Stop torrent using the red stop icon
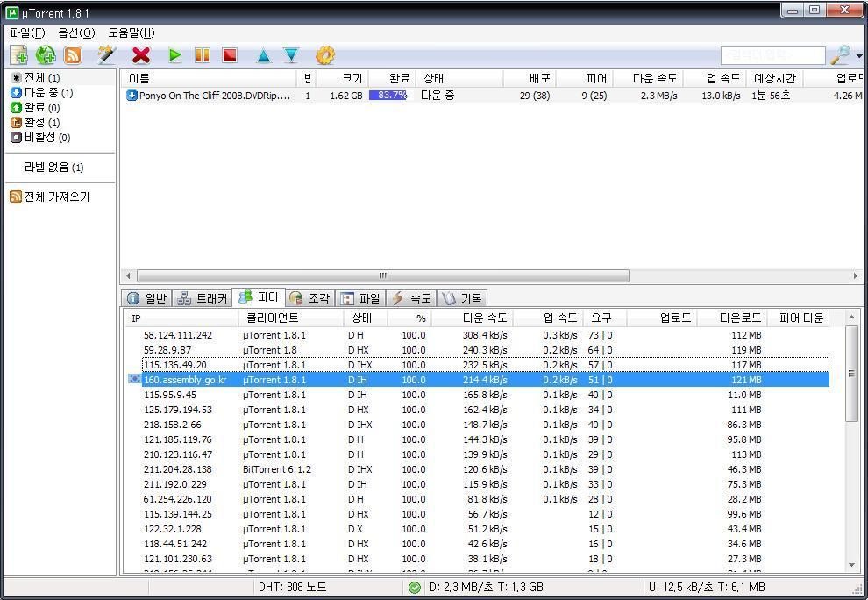868x600 pixels. [230, 55]
